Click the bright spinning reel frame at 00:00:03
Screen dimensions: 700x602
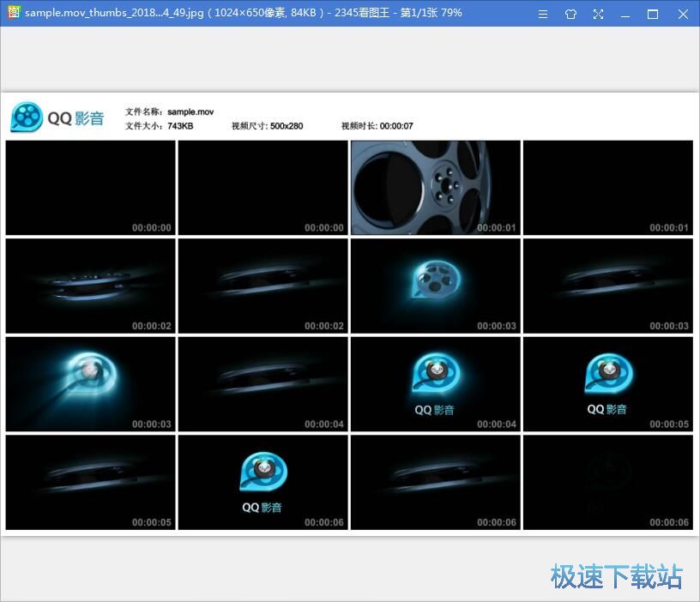(90, 384)
